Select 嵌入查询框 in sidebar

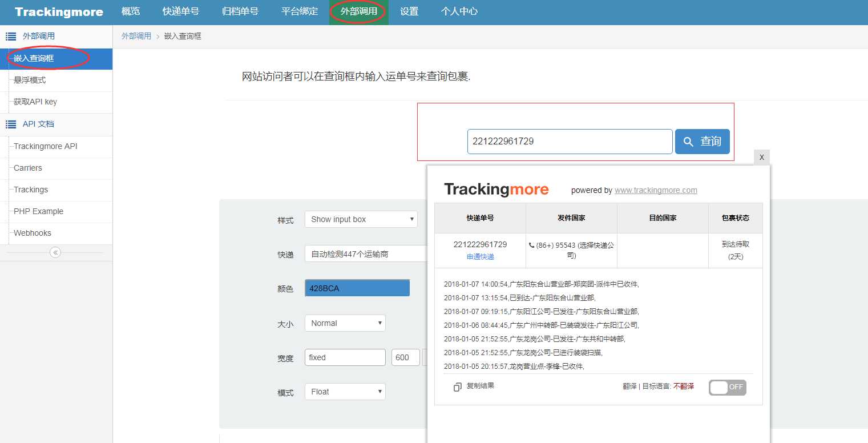point(56,59)
